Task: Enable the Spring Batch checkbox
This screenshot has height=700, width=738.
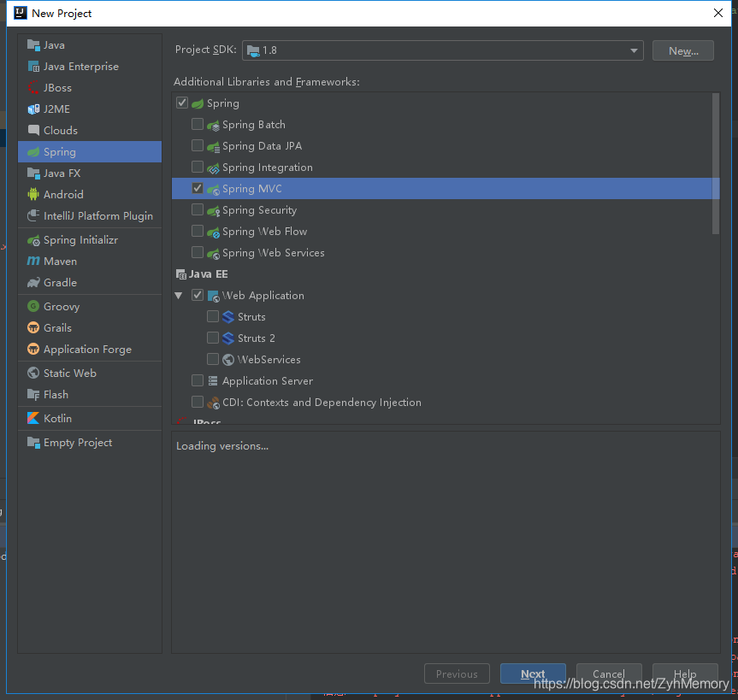Action: [198, 124]
